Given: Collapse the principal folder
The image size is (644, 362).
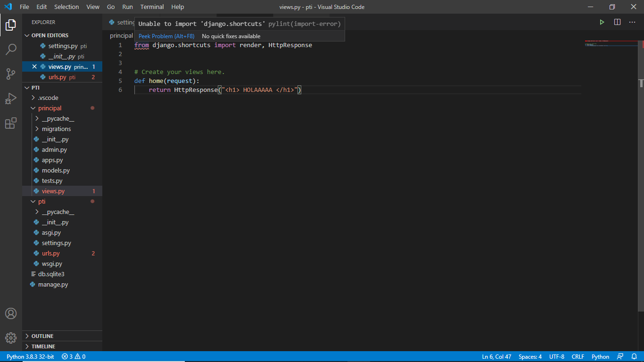Looking at the screenshot, I should coord(62,108).
